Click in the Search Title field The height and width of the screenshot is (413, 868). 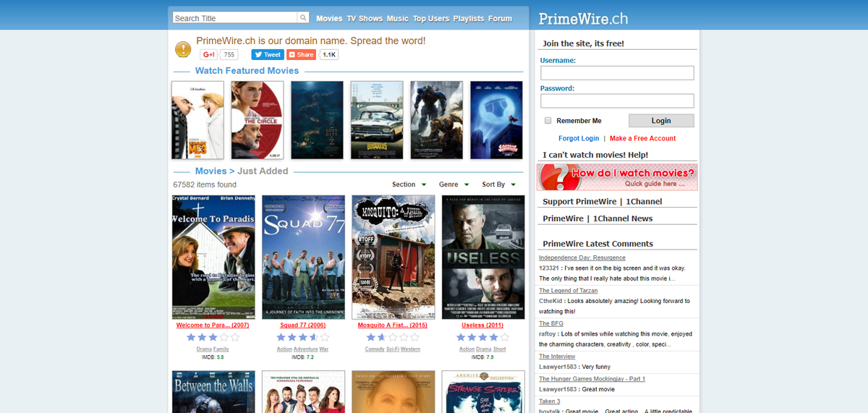click(236, 18)
